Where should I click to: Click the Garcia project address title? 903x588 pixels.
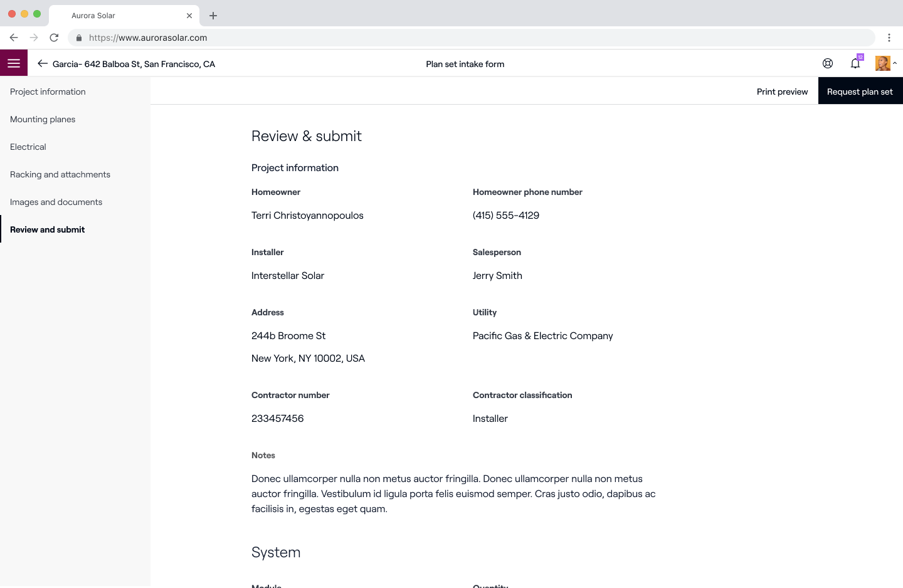click(x=134, y=64)
